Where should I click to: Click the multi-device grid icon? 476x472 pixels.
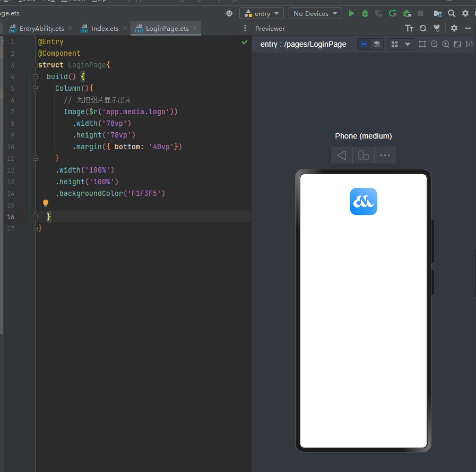pos(395,45)
